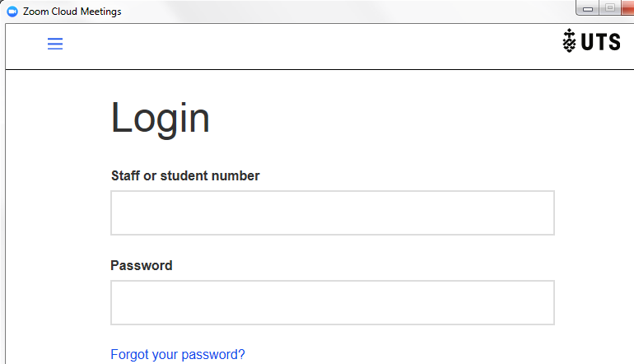The width and height of the screenshot is (634, 364).
Task: Close the Zoom Cloud Meetings window
Action: point(629,8)
